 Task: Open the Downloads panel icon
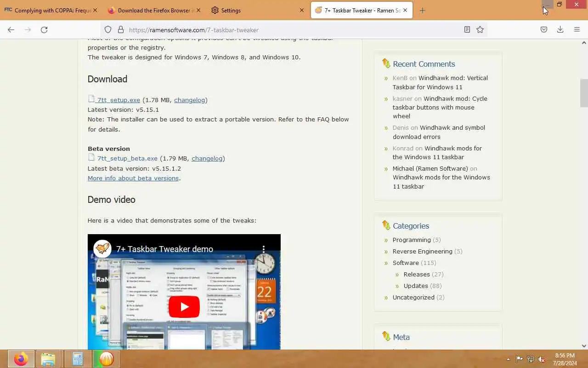coord(560,29)
